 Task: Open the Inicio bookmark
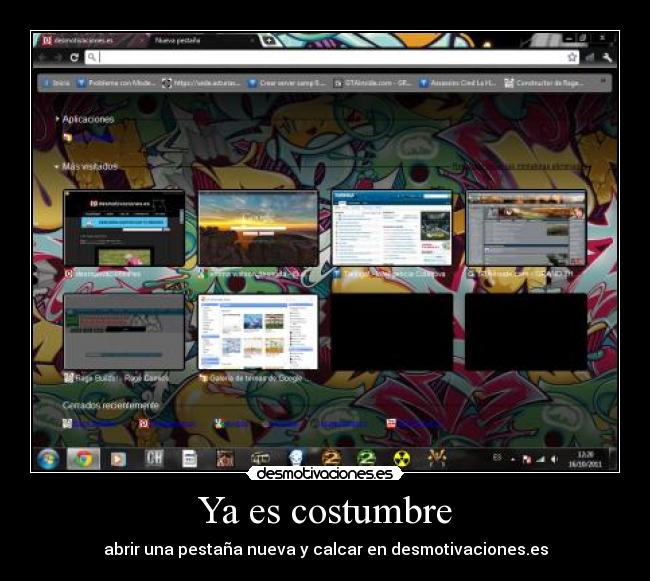pos(57,83)
